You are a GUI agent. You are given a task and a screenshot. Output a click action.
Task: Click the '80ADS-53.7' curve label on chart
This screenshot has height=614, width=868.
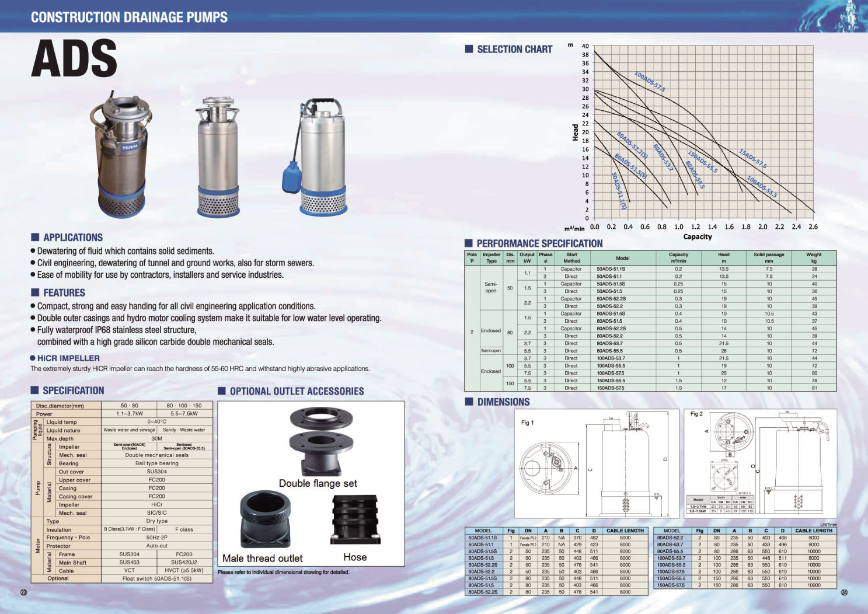click(663, 158)
